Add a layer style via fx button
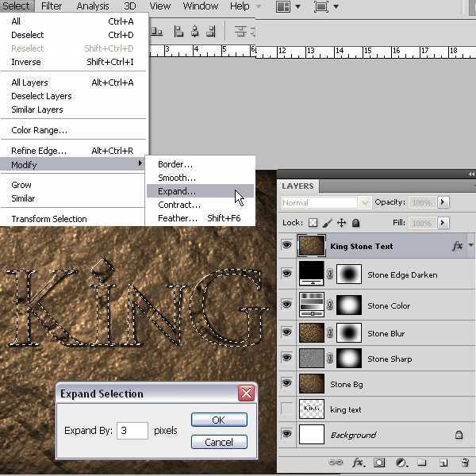Viewport: 476px width, 476px height. point(358,463)
